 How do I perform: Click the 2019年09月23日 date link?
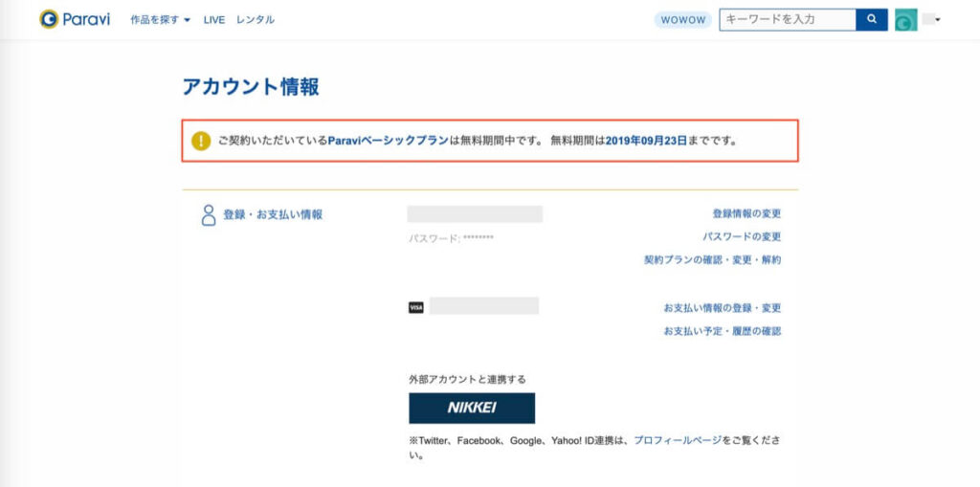pyautogui.click(x=646, y=141)
